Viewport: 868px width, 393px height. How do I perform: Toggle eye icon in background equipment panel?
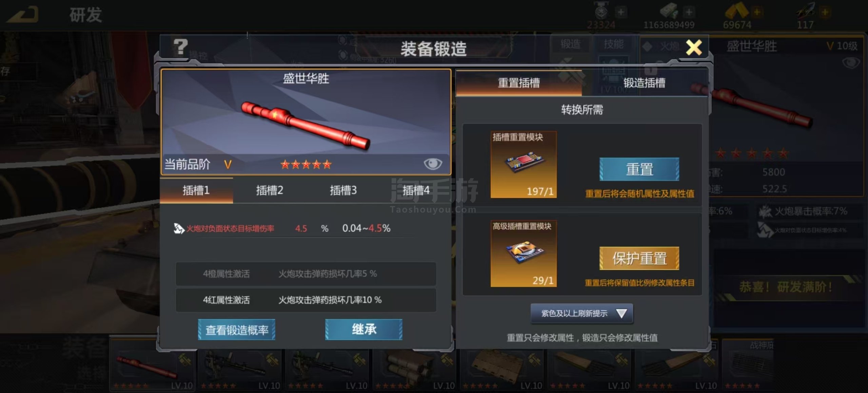pyautogui.click(x=851, y=63)
